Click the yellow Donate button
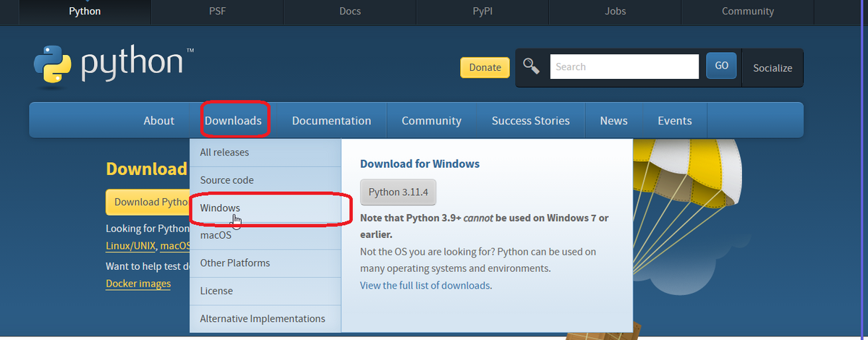868x340 pixels. point(485,67)
